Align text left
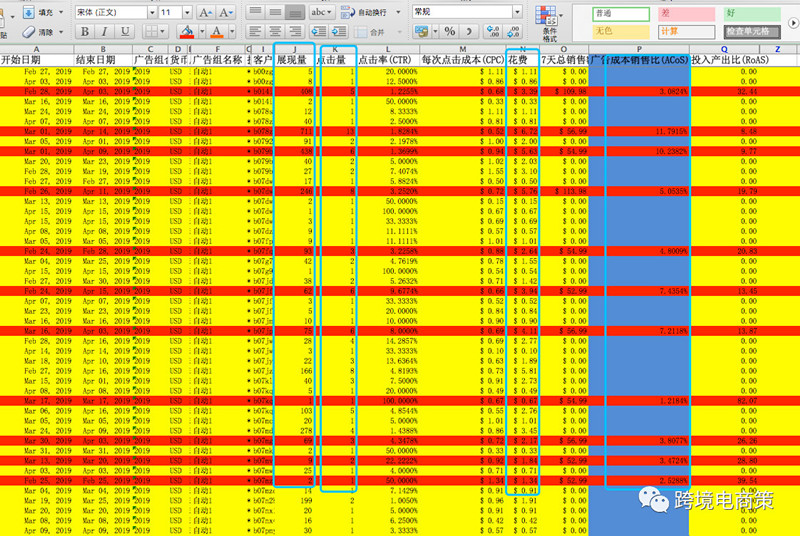Viewport: 800px width, 536px height. [x=255, y=32]
